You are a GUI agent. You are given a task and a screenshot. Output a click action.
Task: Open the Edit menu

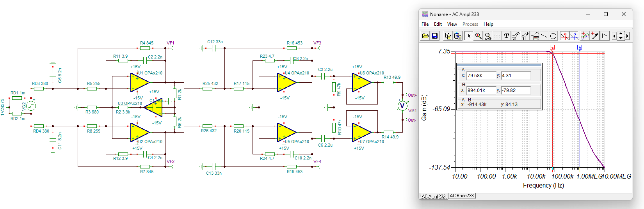(438, 24)
